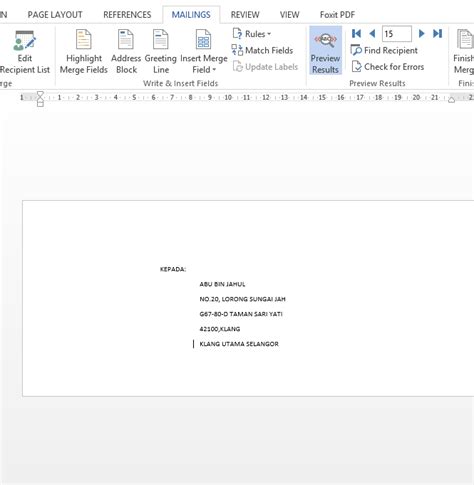Open Match Fields dialog
Viewport: 474px width, 485px height.
point(262,50)
